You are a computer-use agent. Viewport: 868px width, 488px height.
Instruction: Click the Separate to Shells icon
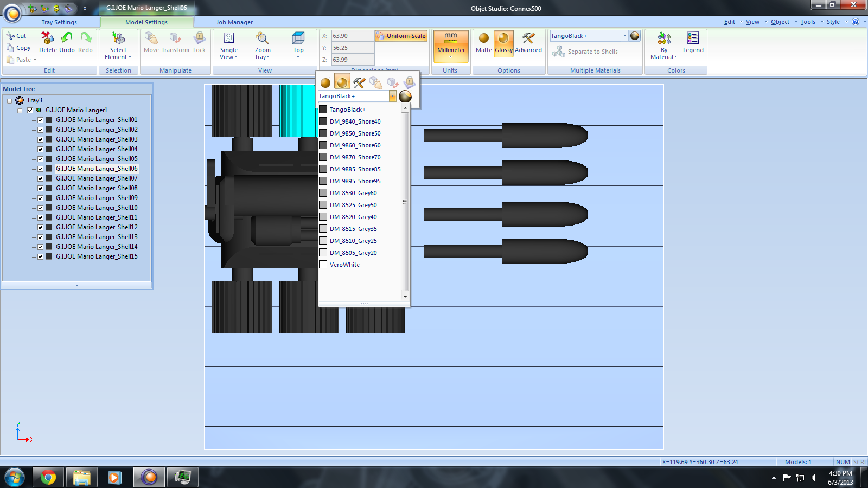pos(559,52)
